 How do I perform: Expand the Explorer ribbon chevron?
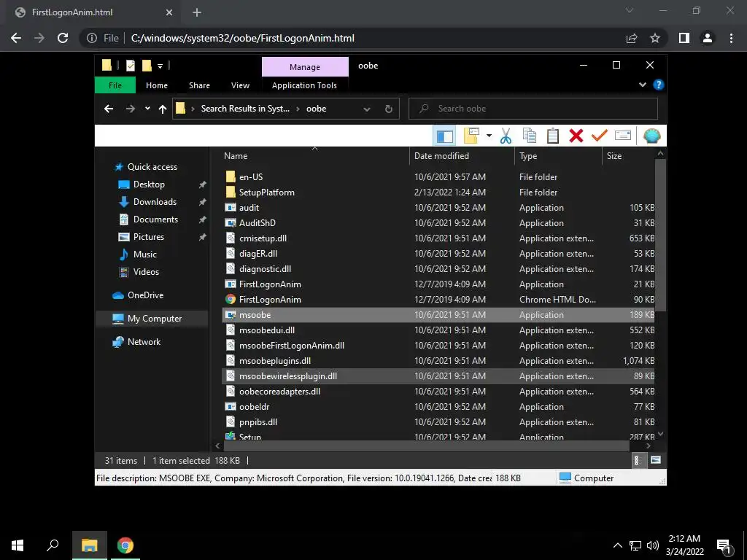point(642,85)
